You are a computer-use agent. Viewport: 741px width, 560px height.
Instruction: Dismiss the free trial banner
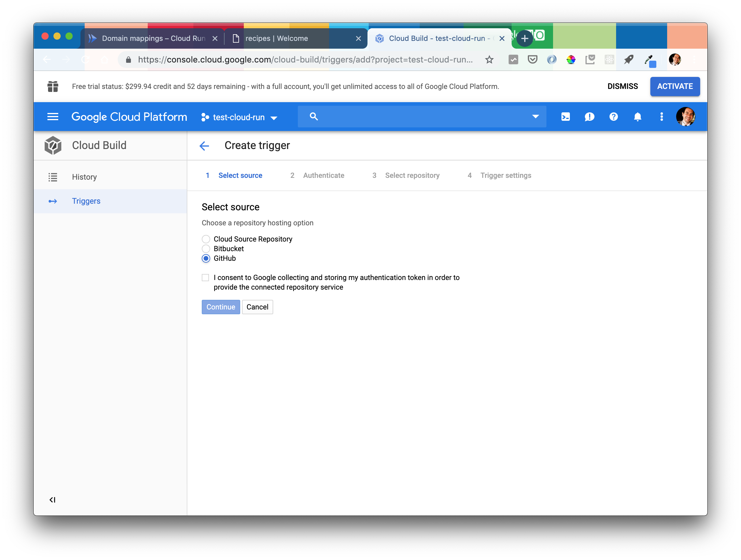pyautogui.click(x=622, y=87)
